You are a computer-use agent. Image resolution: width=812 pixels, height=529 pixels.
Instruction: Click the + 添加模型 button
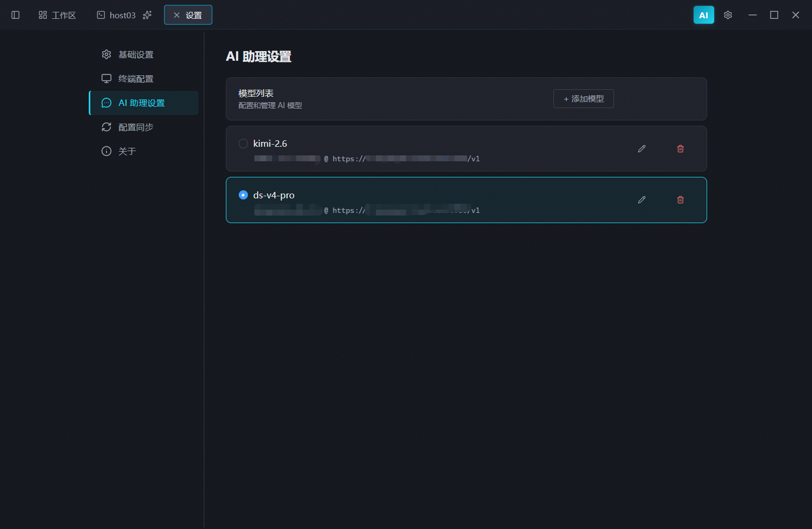[x=583, y=99]
